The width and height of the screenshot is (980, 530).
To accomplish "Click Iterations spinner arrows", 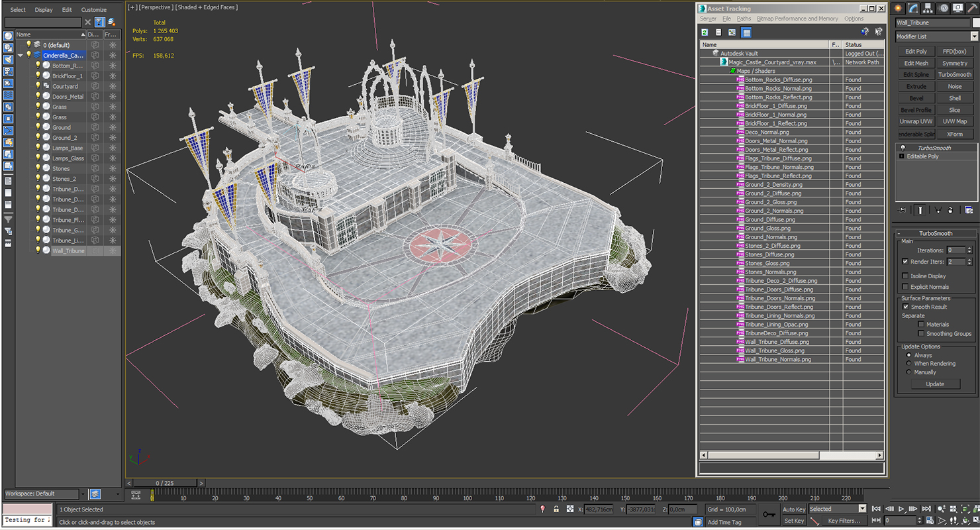I will point(970,250).
